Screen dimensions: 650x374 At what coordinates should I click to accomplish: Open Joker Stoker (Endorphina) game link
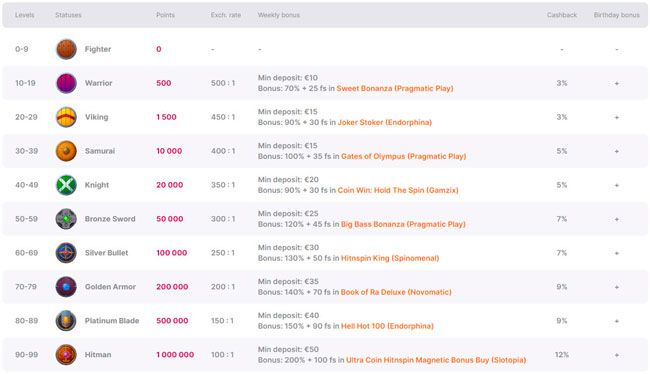click(385, 122)
